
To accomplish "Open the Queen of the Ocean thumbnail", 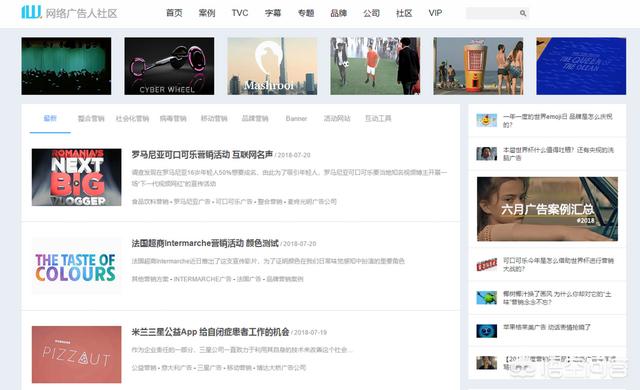I will [x=581, y=66].
